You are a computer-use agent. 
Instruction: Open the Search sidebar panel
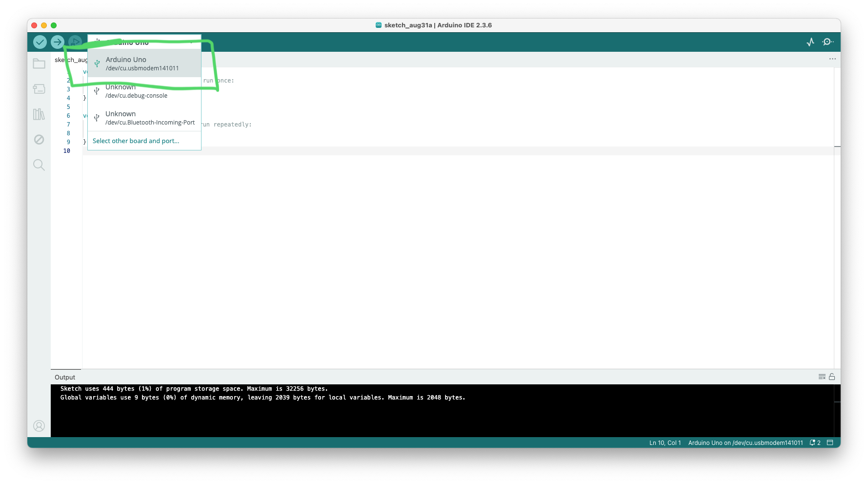point(39,165)
